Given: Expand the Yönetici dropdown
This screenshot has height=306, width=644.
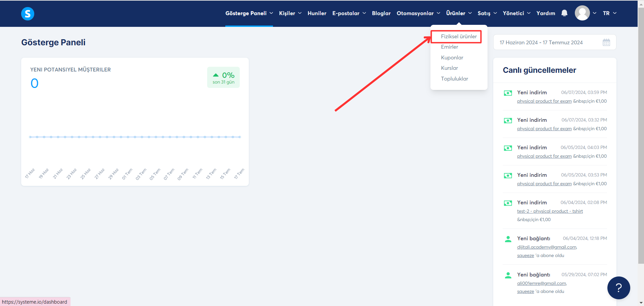Looking at the screenshot, I should point(516,13).
